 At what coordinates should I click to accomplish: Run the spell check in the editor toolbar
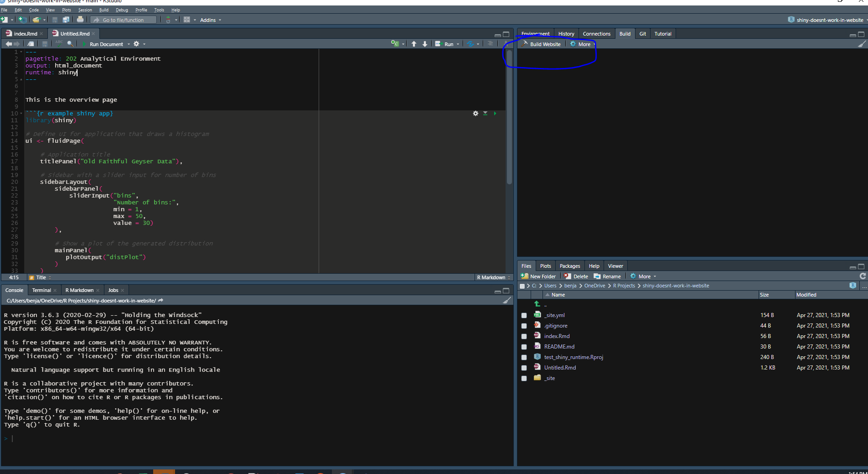pyautogui.click(x=58, y=43)
